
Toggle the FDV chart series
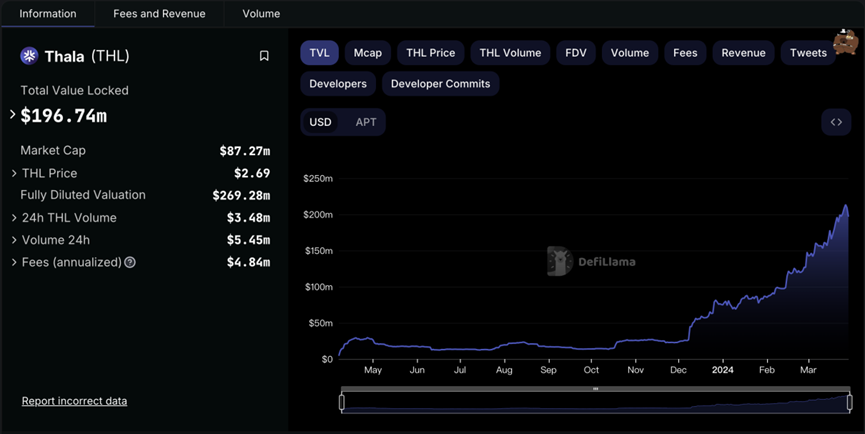[x=576, y=53]
